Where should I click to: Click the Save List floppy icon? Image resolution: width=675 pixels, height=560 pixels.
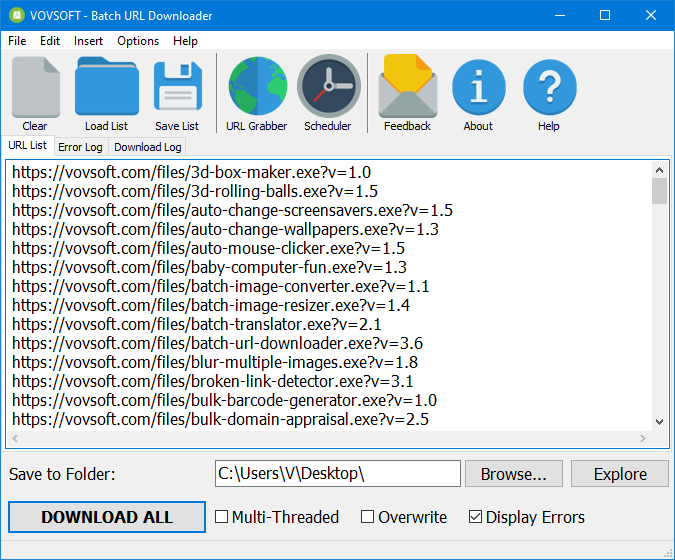coord(178,87)
